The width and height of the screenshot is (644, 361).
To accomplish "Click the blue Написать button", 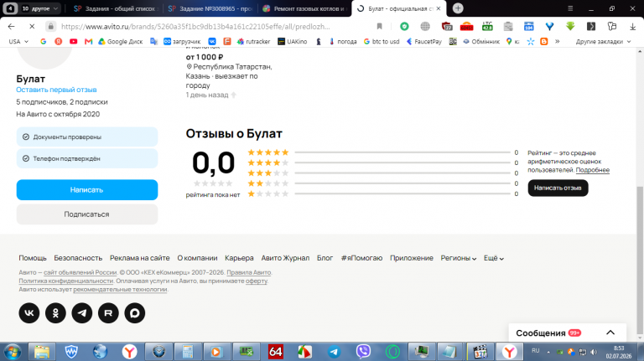I will [87, 190].
